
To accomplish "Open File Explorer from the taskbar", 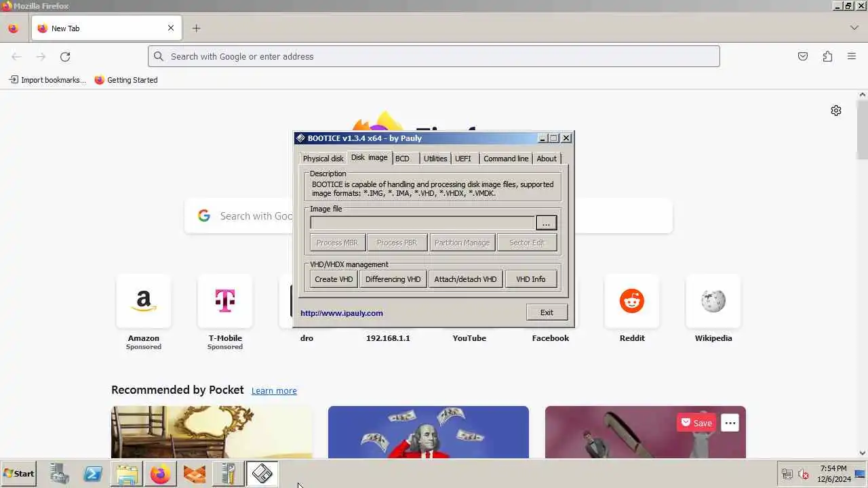I will pyautogui.click(x=127, y=474).
